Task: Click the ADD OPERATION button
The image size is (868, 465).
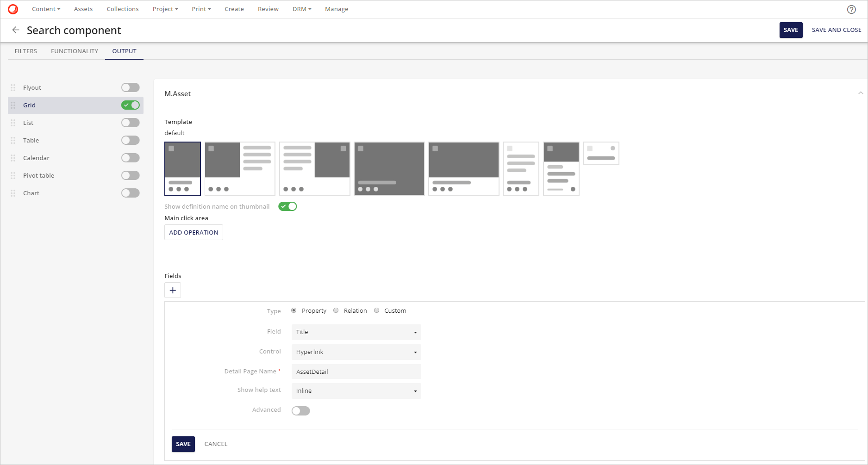Action: (x=194, y=232)
